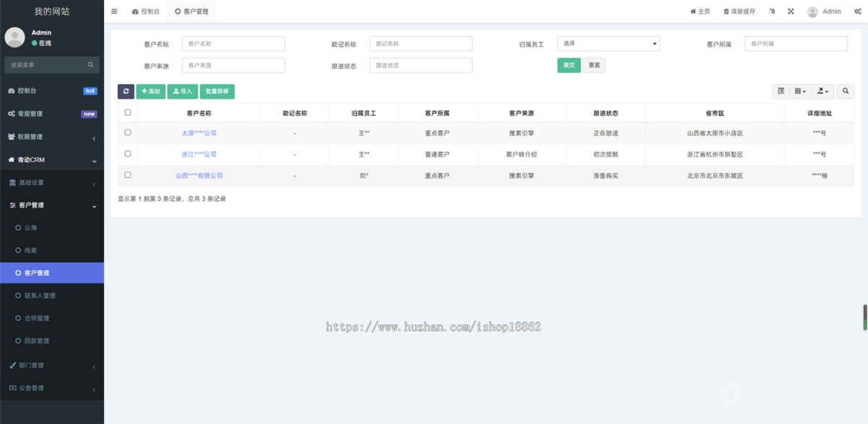Check the select-all checkbox in the table header
The image size is (868, 424).
128,112
